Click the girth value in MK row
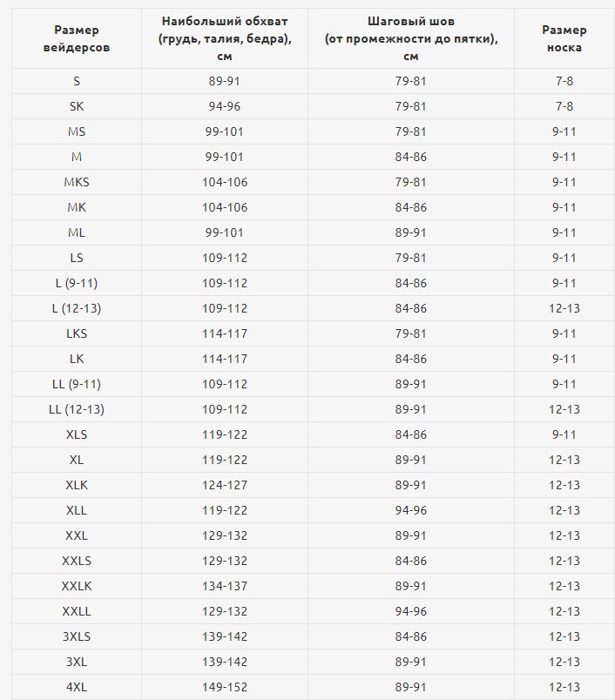Viewport: 615px width, 700px height. pos(225,207)
